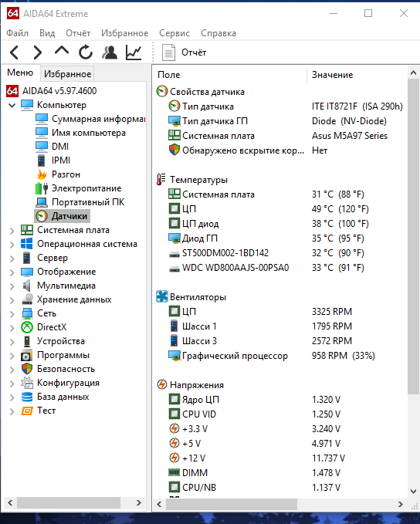This screenshot has width=420, height=524.
Task: Click the Безопасность shield icon in tree
Action: point(27,369)
